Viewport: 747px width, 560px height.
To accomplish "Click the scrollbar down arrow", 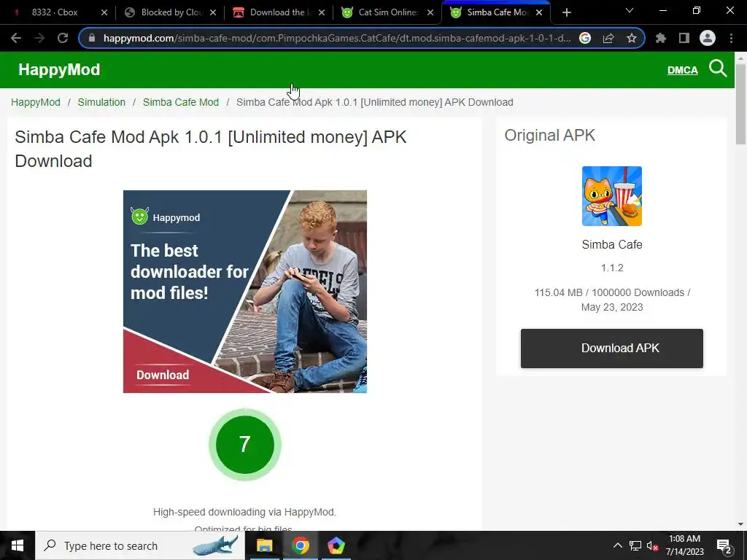I will tap(740, 524).
